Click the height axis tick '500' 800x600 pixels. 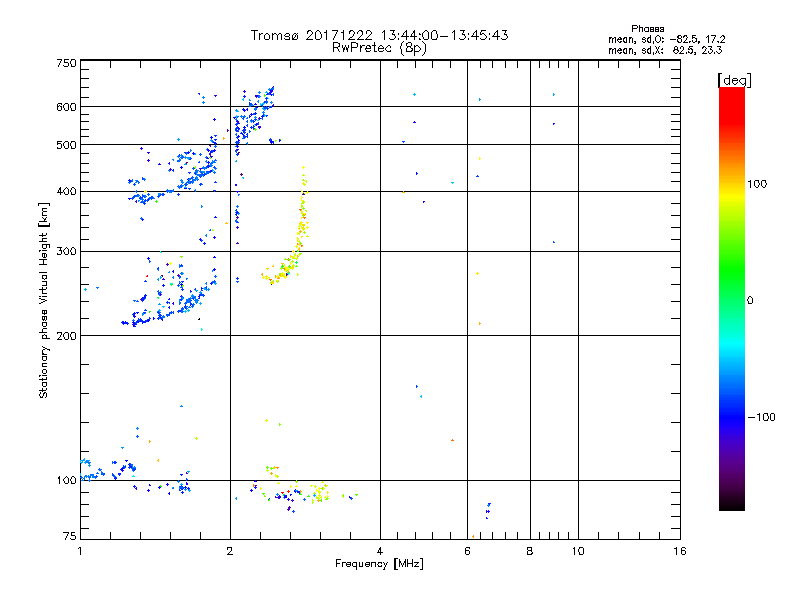[66, 145]
